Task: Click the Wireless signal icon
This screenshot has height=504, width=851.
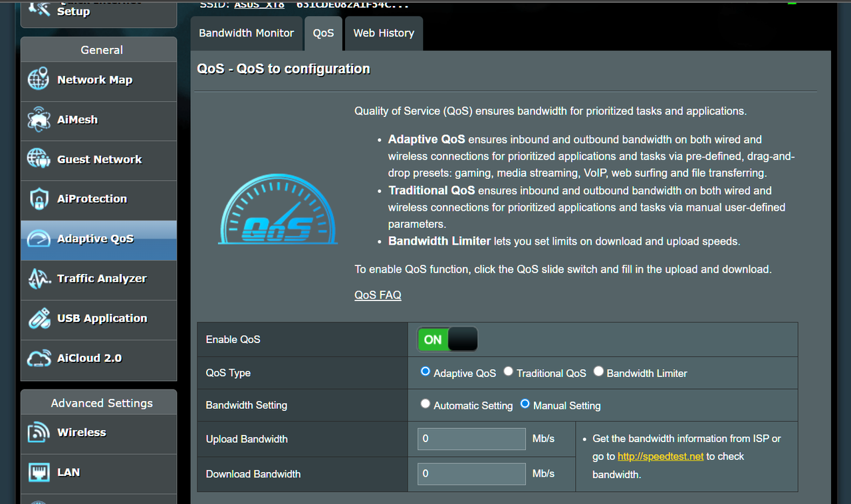Action: click(x=39, y=433)
